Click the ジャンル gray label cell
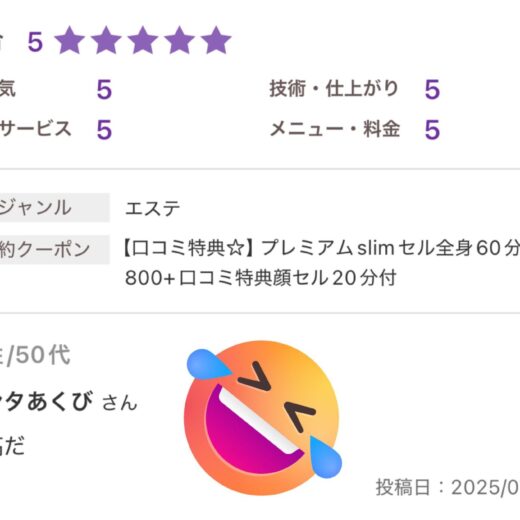 point(55,207)
